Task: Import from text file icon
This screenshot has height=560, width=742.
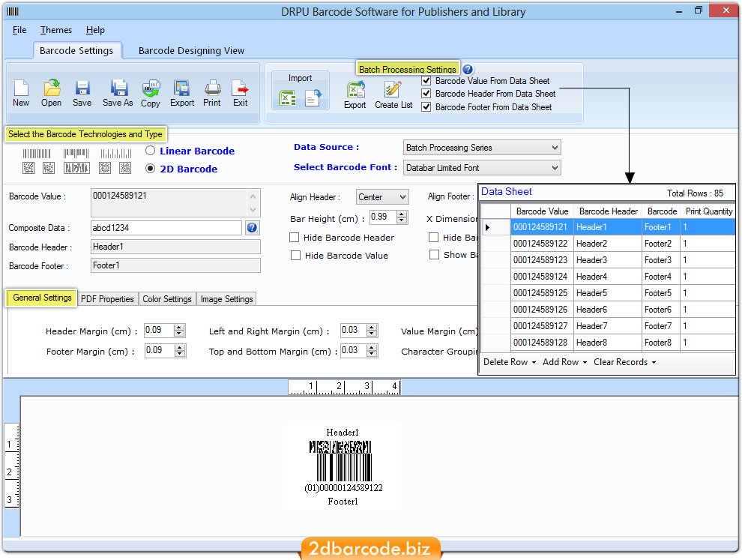Action: coord(313,98)
